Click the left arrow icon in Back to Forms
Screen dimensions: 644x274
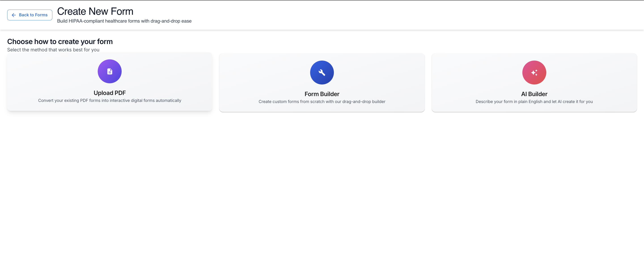[14, 15]
